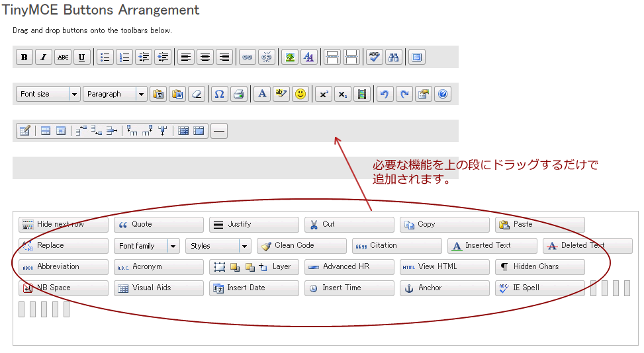Click the indent icon
The width and height of the screenshot is (644, 353).
tap(163, 57)
